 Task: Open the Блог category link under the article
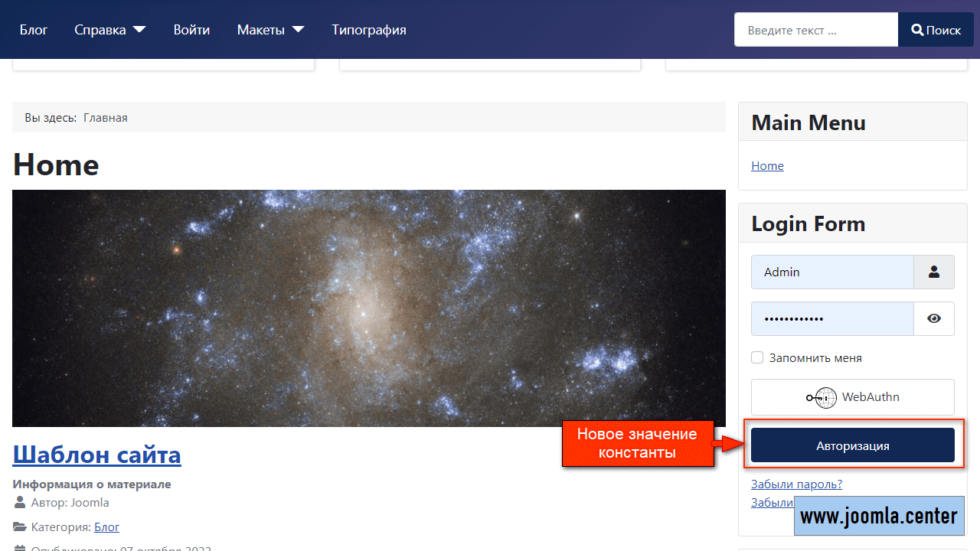(x=106, y=527)
